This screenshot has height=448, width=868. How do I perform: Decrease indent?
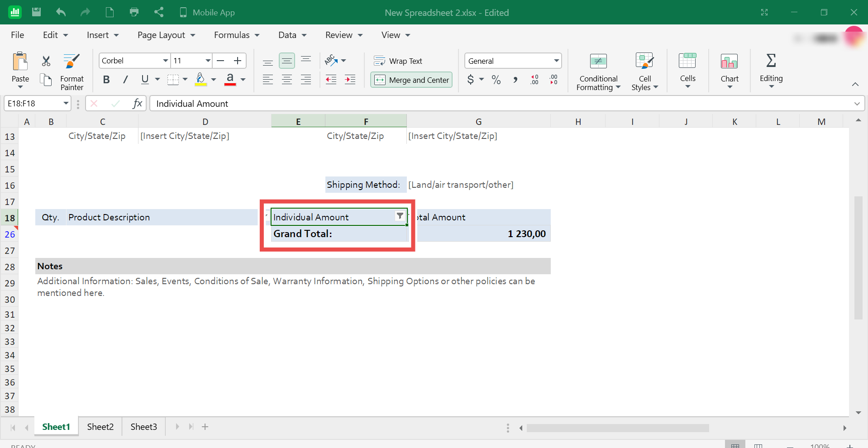pos(331,80)
